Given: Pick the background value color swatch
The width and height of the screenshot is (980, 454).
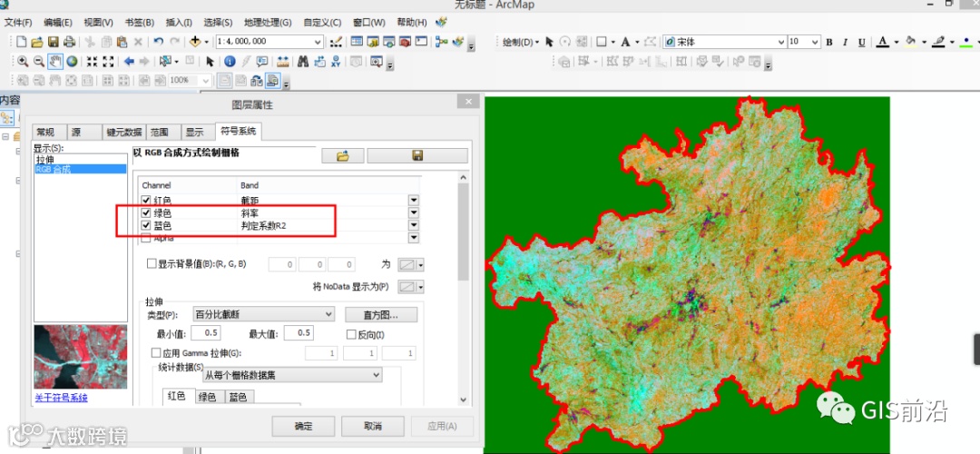Looking at the screenshot, I should click(411, 264).
